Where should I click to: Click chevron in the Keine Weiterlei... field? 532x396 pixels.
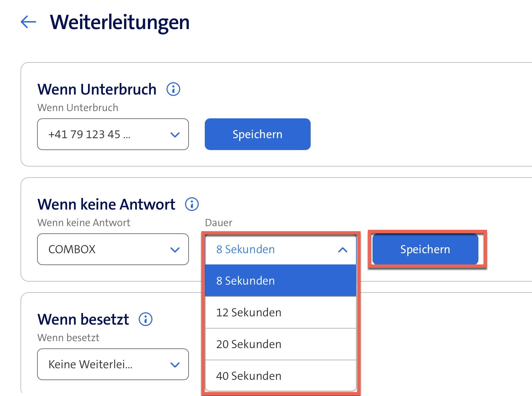(175, 365)
